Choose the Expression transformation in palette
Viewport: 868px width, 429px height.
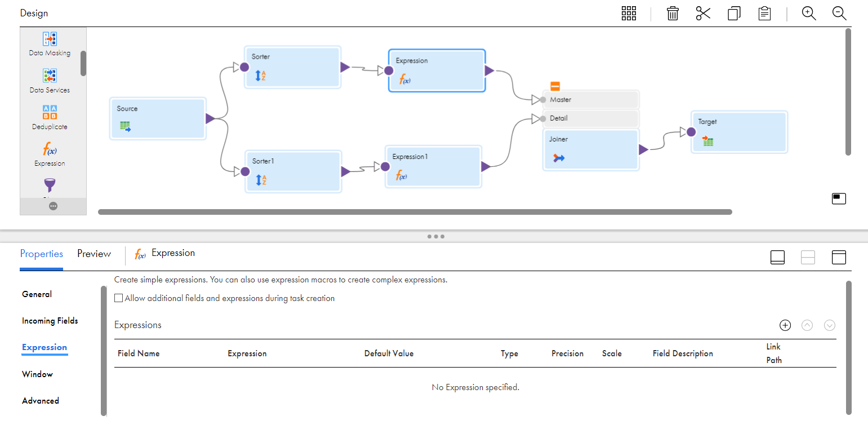tap(50, 154)
